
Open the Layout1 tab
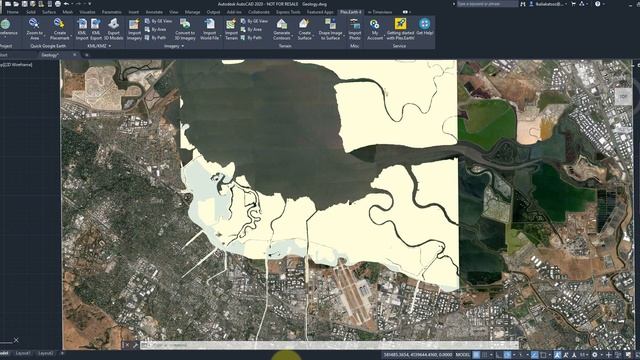pos(22,353)
